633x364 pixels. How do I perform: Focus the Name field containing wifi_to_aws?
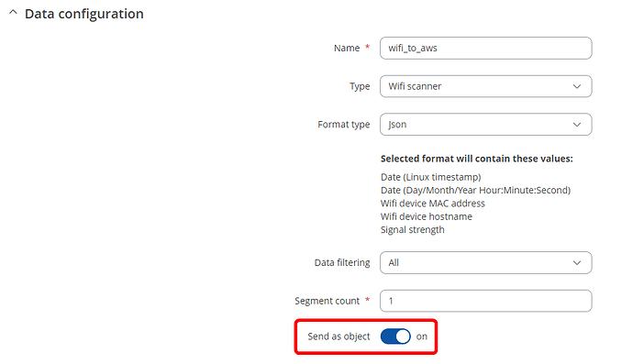point(485,48)
